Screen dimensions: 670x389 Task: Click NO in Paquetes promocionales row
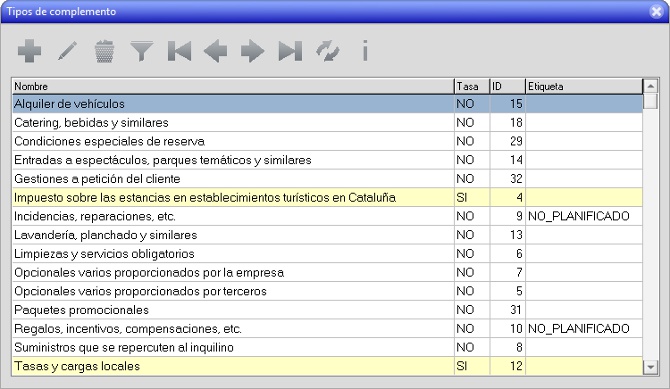pyautogui.click(x=465, y=310)
